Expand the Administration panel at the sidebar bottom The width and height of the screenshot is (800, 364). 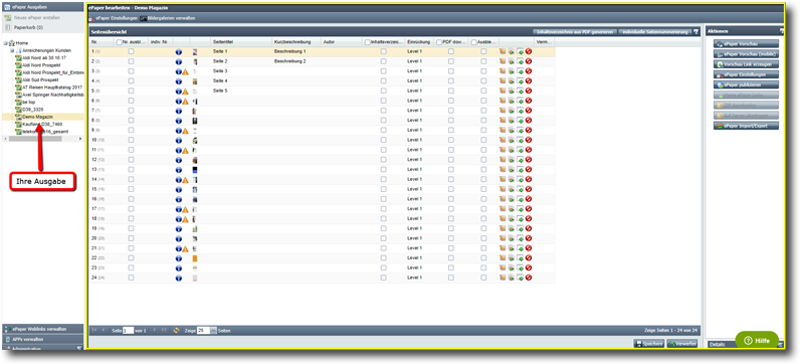[42, 348]
